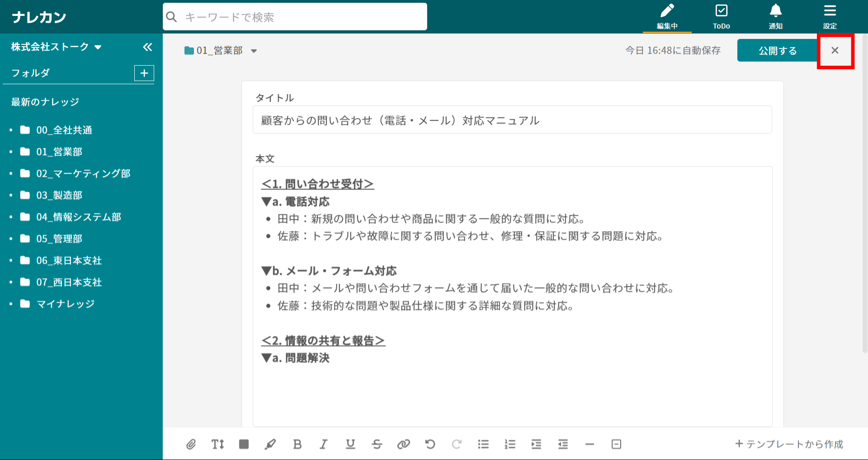Open the ToDo tab
The height and width of the screenshot is (460, 868).
coord(721,17)
